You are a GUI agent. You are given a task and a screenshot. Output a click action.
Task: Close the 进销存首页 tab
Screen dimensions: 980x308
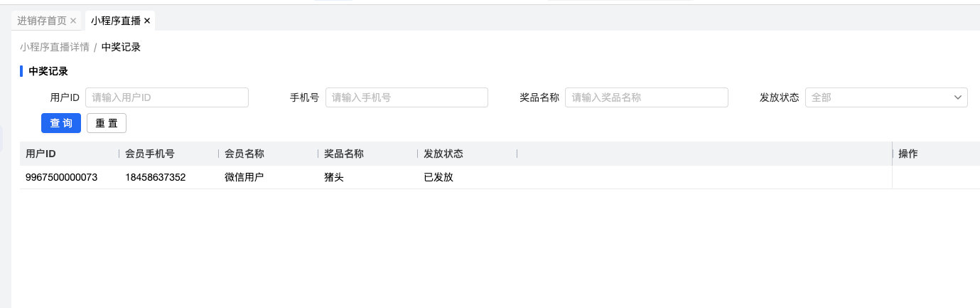pyautogui.click(x=73, y=21)
